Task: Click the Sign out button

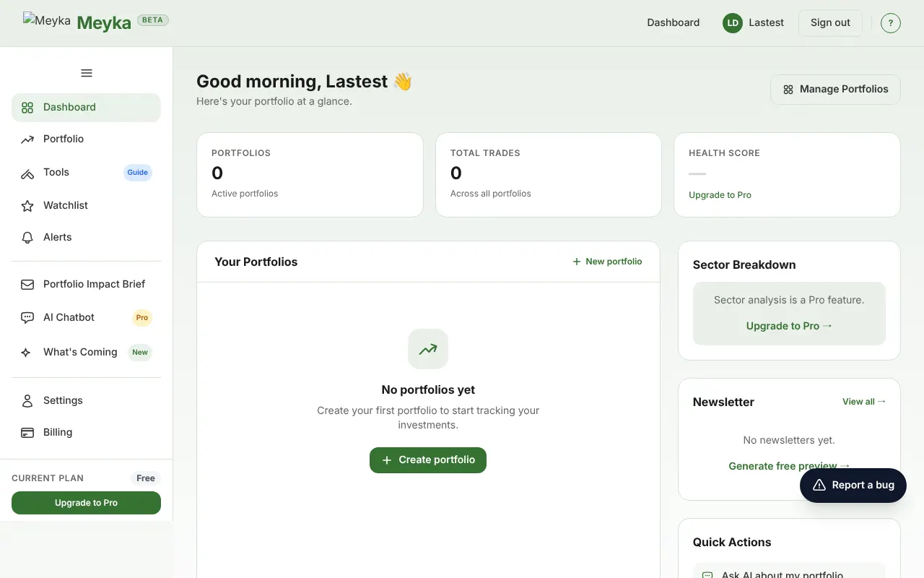Action: pyautogui.click(x=830, y=23)
